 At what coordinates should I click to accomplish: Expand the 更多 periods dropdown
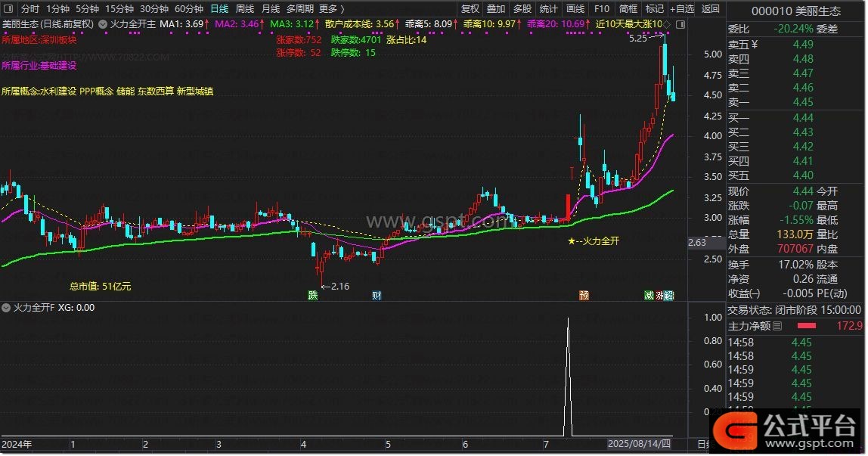coord(332,9)
